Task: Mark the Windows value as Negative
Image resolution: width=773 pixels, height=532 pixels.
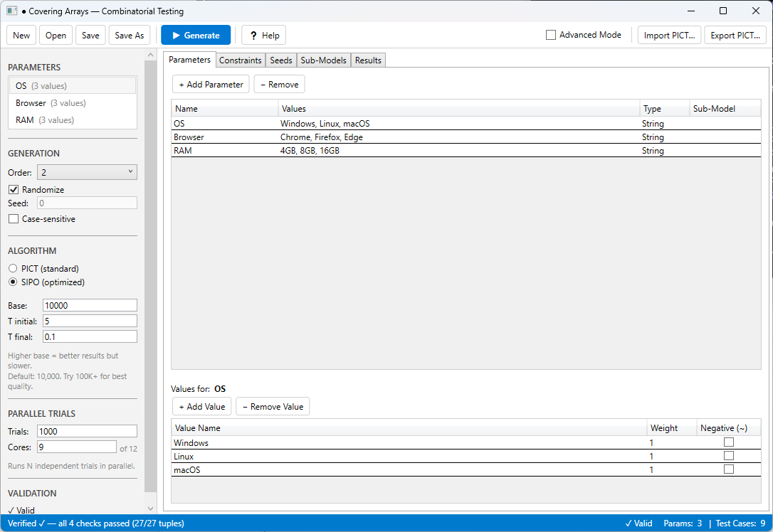Action: click(728, 442)
